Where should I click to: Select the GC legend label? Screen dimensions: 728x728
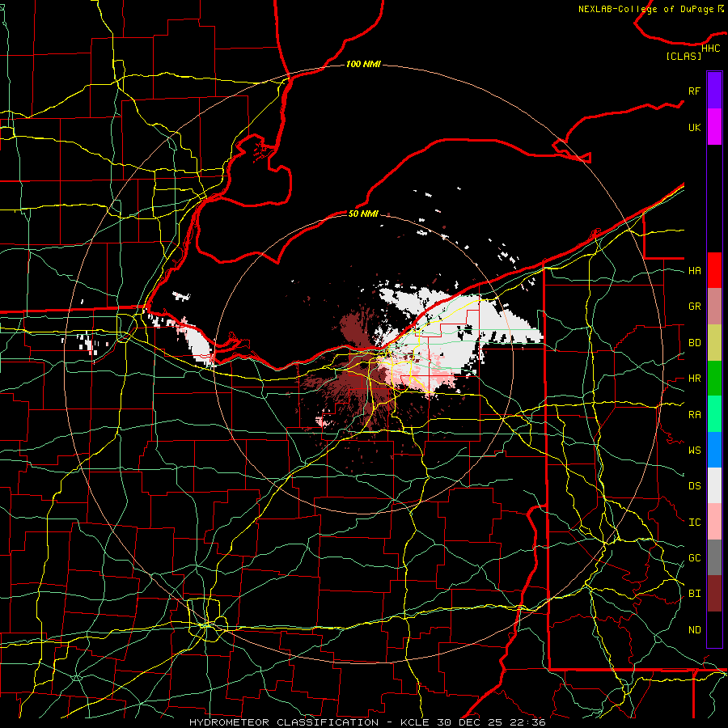click(x=694, y=558)
